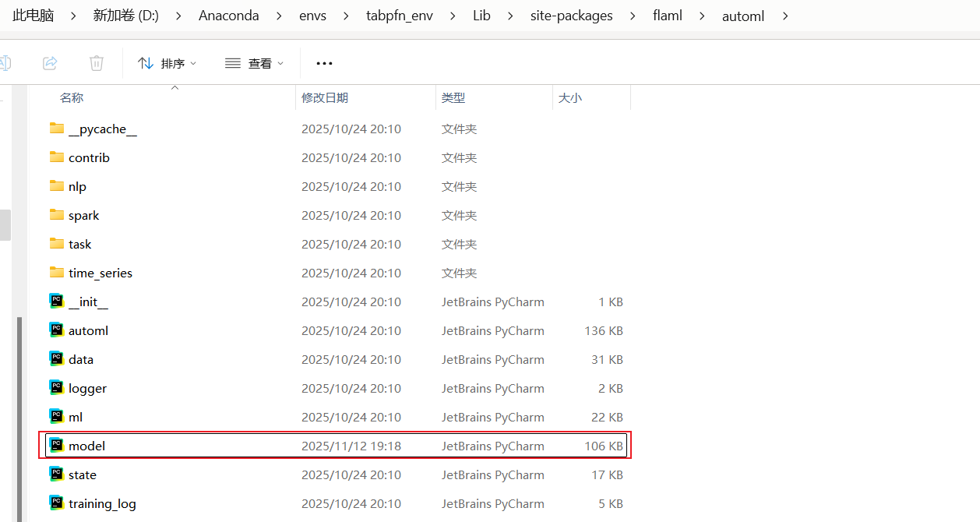Select the contrib folder icon
Image resolution: width=980 pixels, height=522 pixels.
pos(56,157)
